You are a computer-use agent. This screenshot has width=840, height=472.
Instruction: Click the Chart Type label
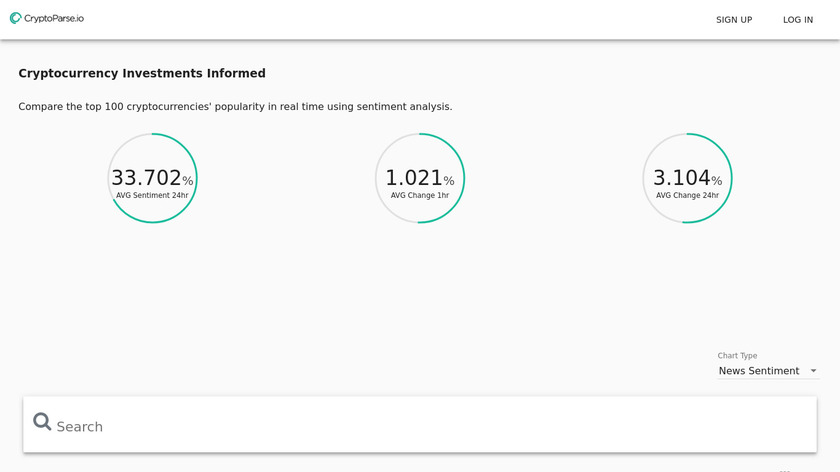click(737, 356)
